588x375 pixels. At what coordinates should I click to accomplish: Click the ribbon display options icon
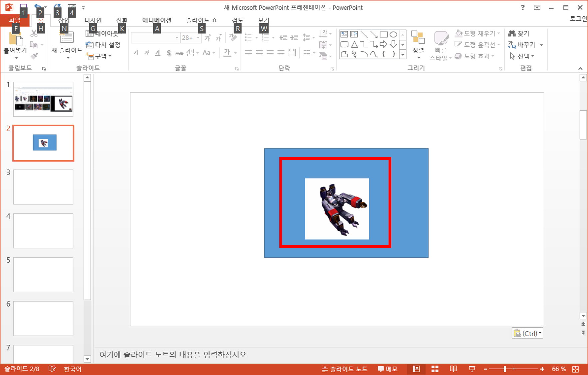537,7
